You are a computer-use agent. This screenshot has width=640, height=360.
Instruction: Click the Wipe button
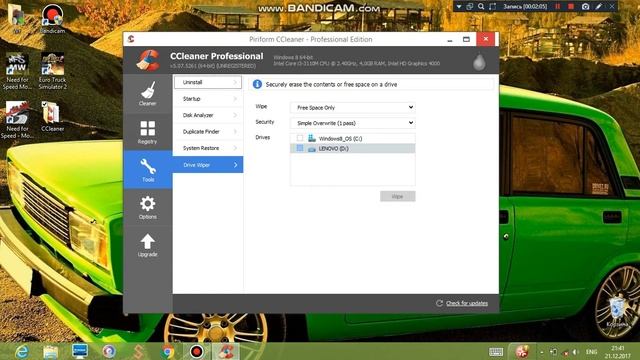pyautogui.click(x=398, y=196)
